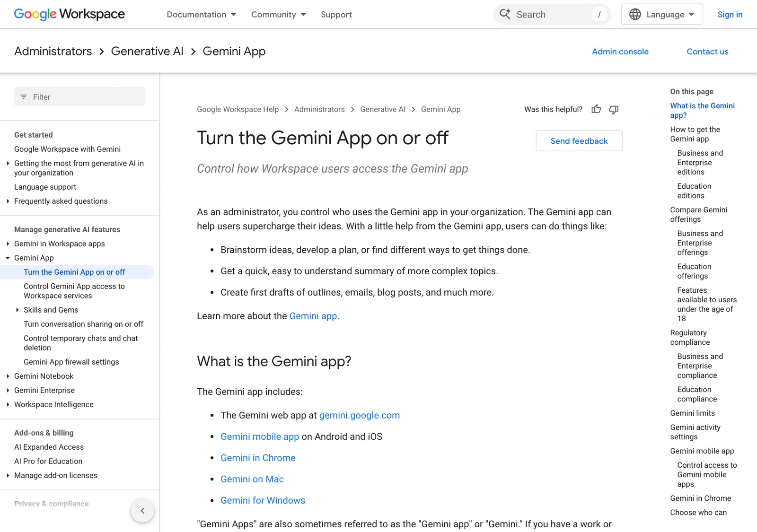Viewport: 757px width, 532px height.
Task: Open the Community dropdown menu
Action: point(279,14)
